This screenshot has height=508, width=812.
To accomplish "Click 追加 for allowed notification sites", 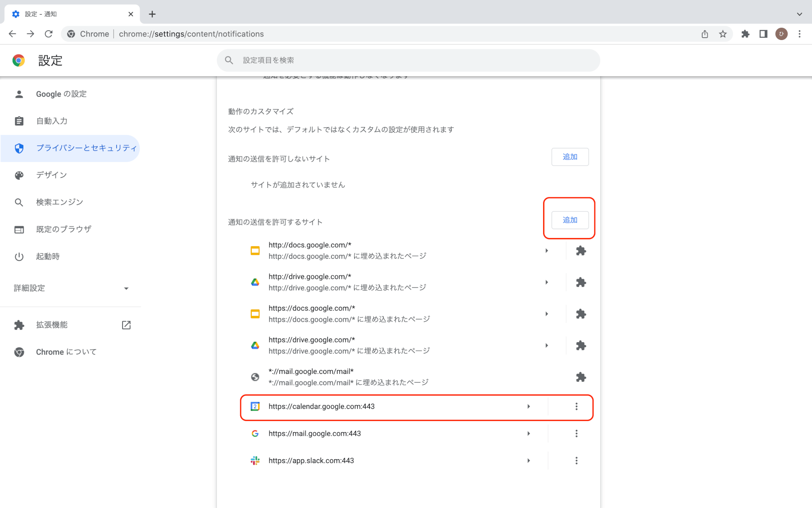I will 570,219.
